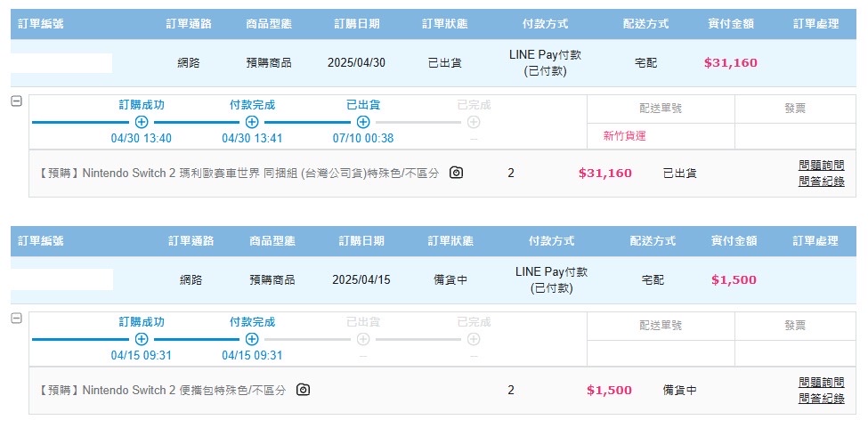Image resolution: width=868 pixels, height=428 pixels.
Task: Click the 新竹貨運 shipping carrier link
Action: [624, 136]
